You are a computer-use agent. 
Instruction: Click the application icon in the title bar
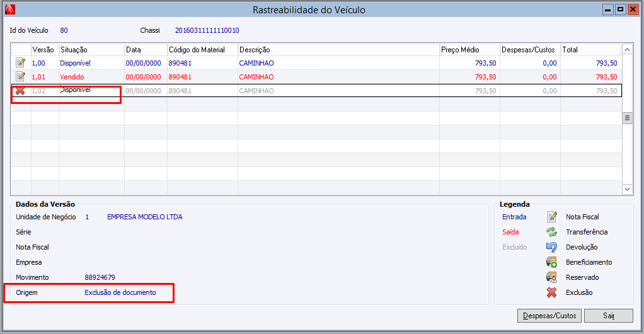click(10, 9)
